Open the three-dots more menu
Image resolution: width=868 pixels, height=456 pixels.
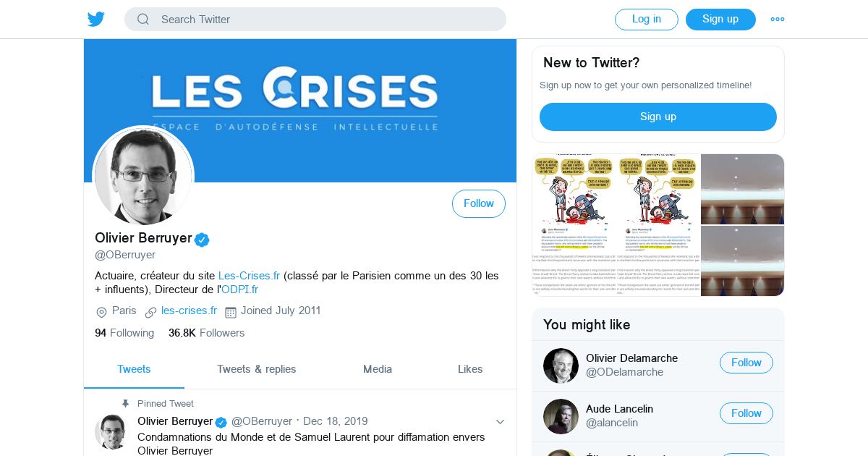(778, 20)
